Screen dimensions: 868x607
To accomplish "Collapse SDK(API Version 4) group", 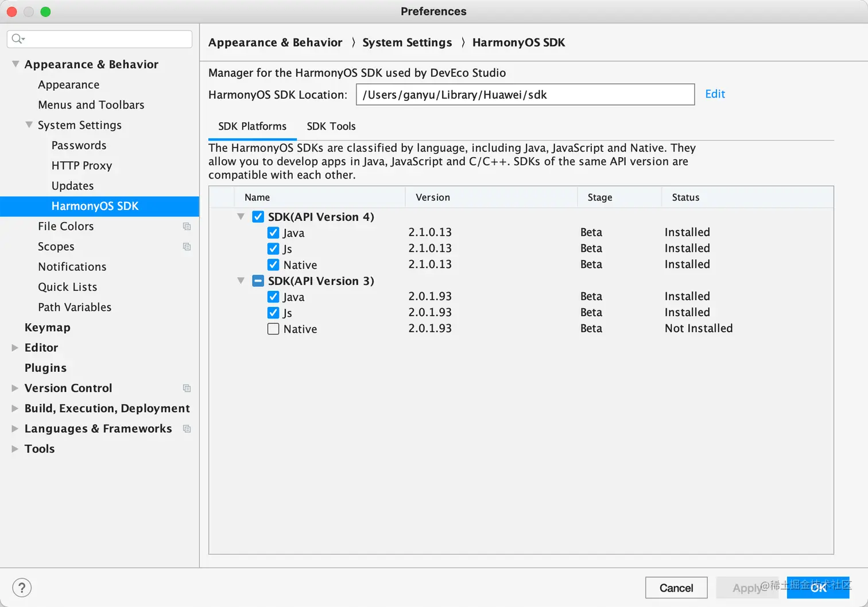I will pyautogui.click(x=241, y=217).
